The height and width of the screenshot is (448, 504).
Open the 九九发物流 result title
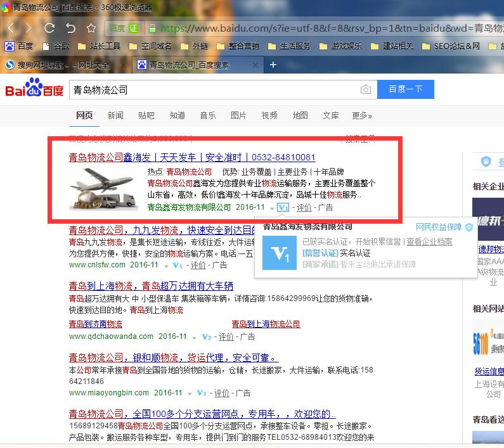(162, 230)
